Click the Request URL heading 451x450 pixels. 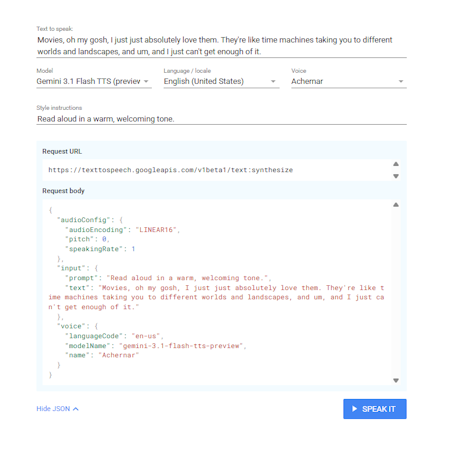coord(62,151)
